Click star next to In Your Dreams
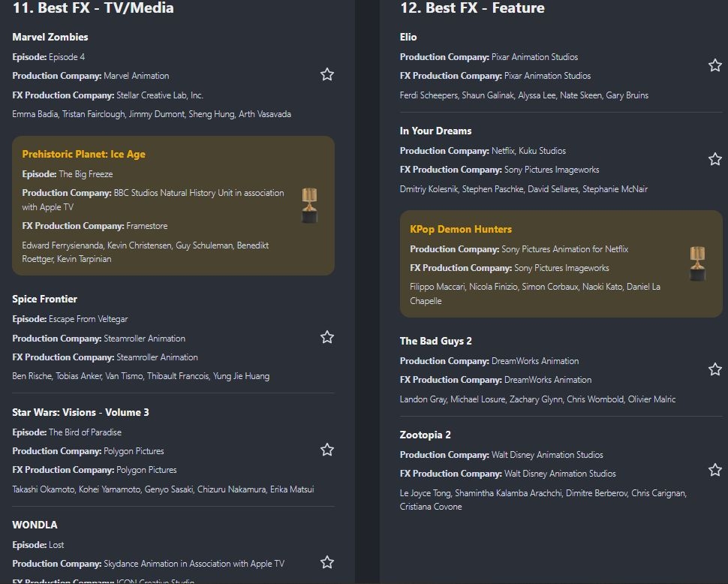Image resolution: width=728 pixels, height=584 pixels. tap(715, 159)
